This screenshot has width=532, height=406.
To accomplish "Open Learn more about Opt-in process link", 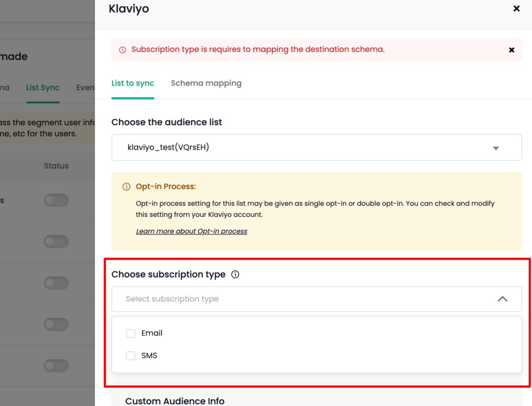I will click(191, 231).
